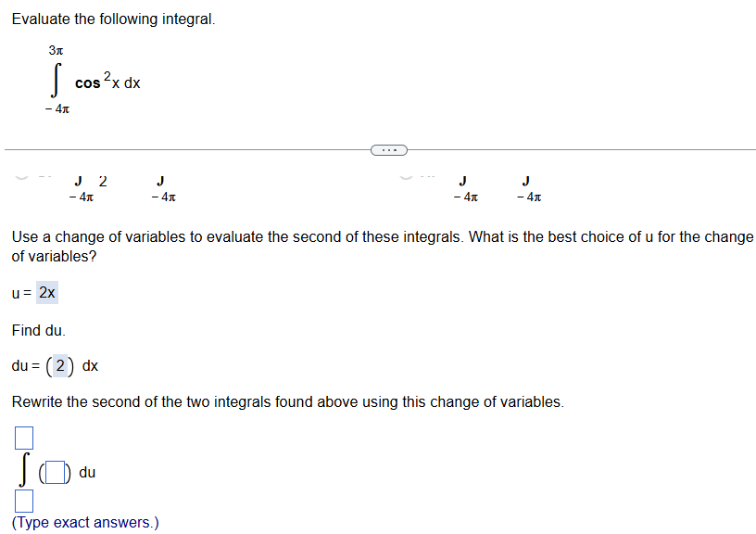Click the rightmost integral expression with −4π limit
The width and height of the screenshot is (756, 534).
[526, 185]
